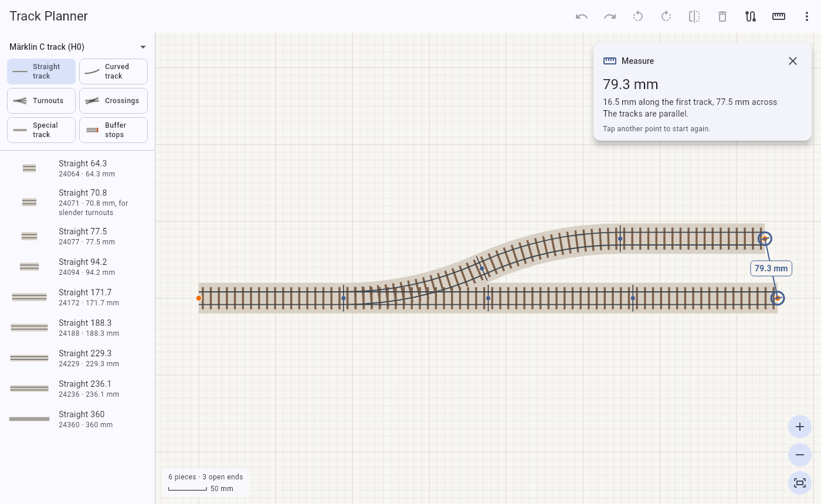Select the Straight track category
Image resolution: width=821 pixels, height=504 pixels.
pyautogui.click(x=41, y=71)
